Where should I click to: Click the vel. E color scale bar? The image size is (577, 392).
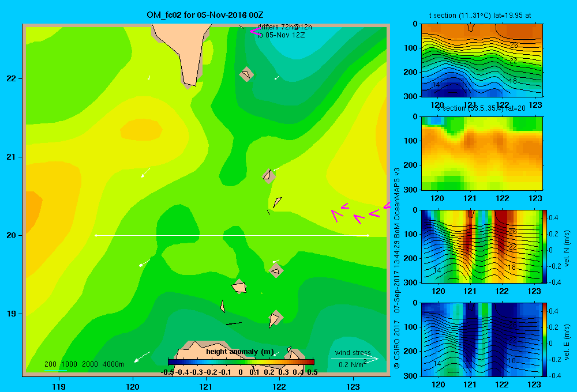pyautogui.click(x=545, y=340)
